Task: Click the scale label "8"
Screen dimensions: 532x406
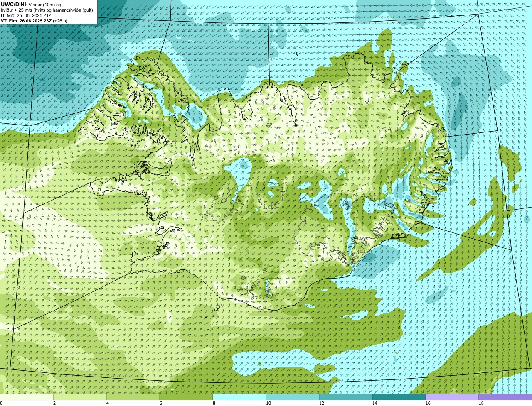Action: [x=214, y=403]
